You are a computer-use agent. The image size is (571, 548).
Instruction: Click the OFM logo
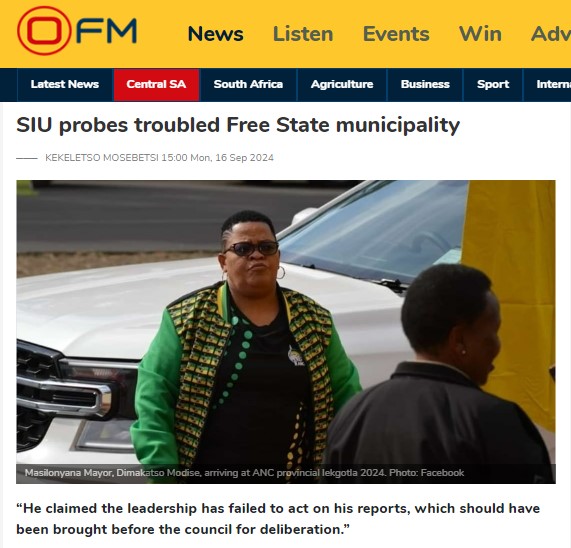(x=77, y=31)
